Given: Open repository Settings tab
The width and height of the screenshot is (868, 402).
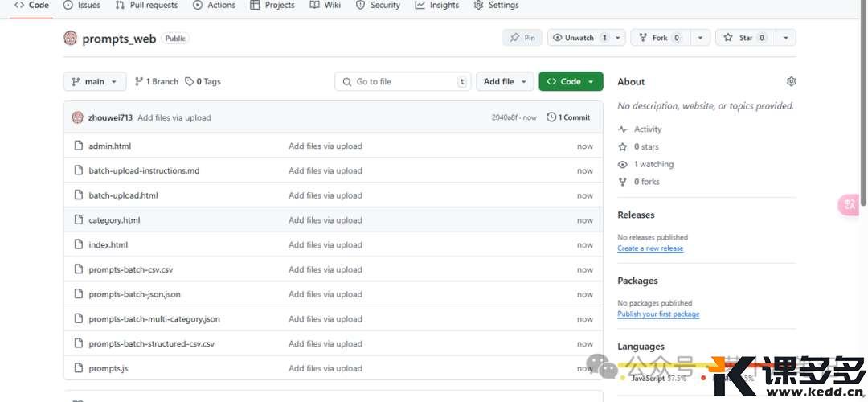Looking at the screenshot, I should [x=497, y=5].
